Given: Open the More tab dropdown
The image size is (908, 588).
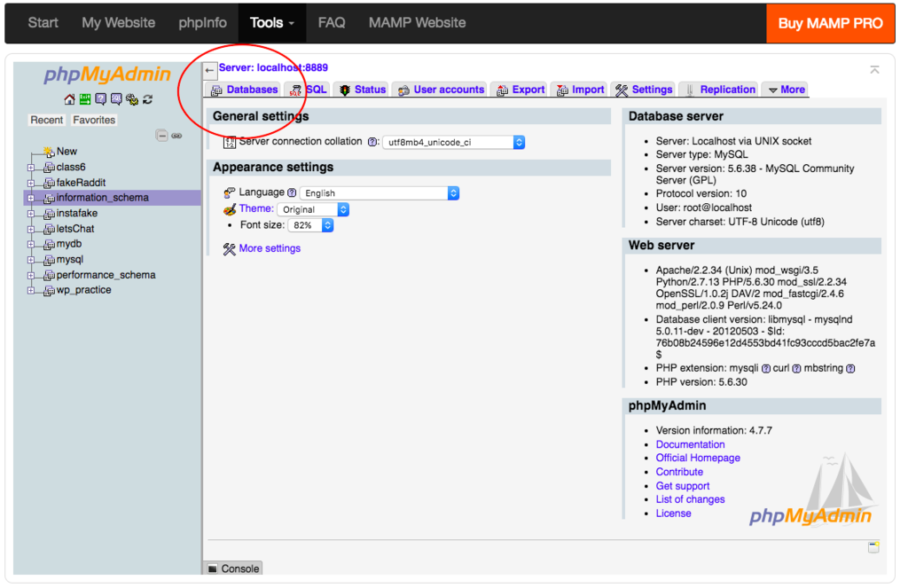Looking at the screenshot, I should click(x=786, y=90).
